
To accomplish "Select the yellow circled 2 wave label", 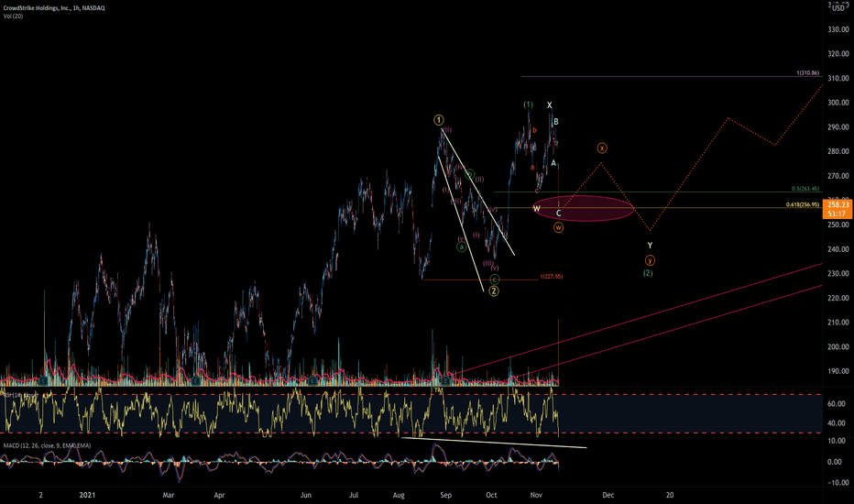I will click(x=494, y=291).
